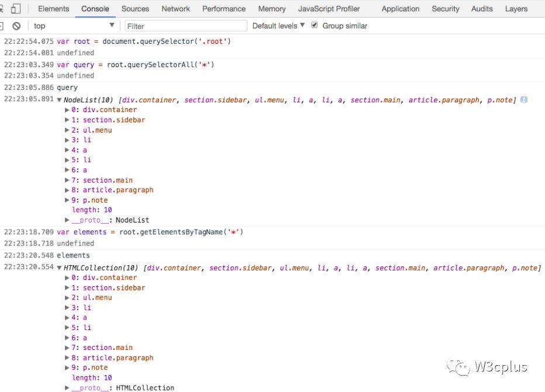Expand HTMLCollection item 2: ul.menu

pyautogui.click(x=67, y=297)
